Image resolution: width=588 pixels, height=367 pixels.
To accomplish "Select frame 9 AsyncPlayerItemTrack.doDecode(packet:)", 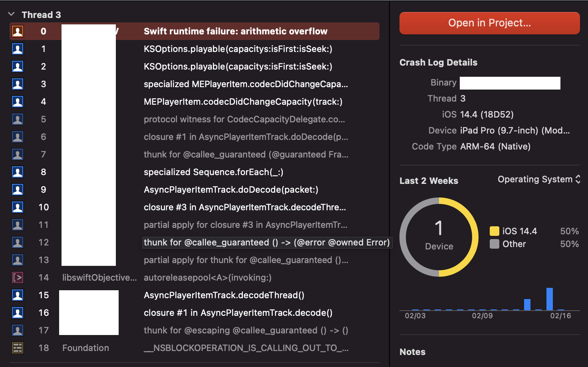I will tap(231, 189).
